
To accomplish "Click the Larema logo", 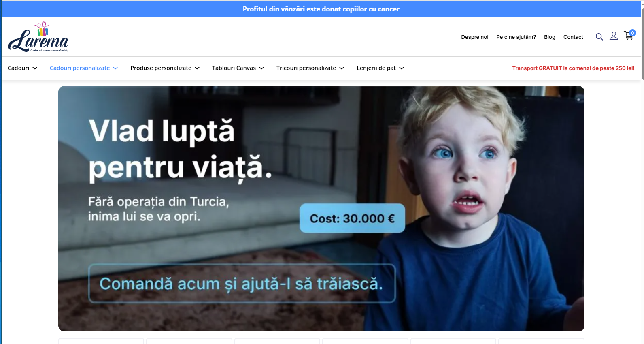I will (x=38, y=37).
